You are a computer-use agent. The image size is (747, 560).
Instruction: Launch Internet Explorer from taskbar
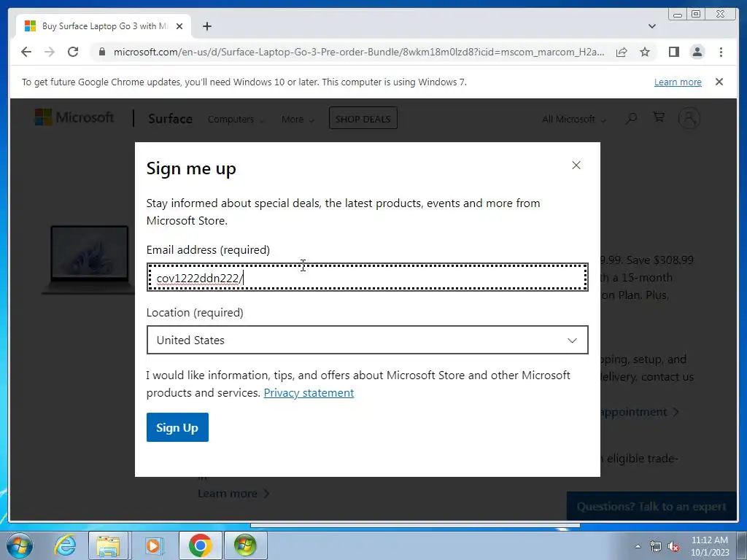65,545
